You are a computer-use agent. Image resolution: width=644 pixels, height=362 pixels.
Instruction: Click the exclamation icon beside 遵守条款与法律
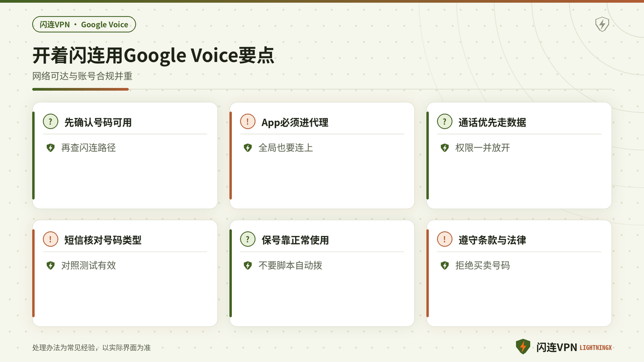coord(444,240)
